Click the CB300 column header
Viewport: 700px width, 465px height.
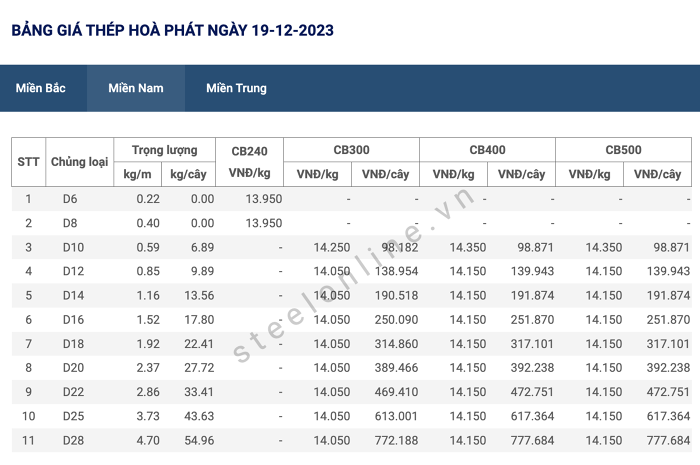coord(351,150)
